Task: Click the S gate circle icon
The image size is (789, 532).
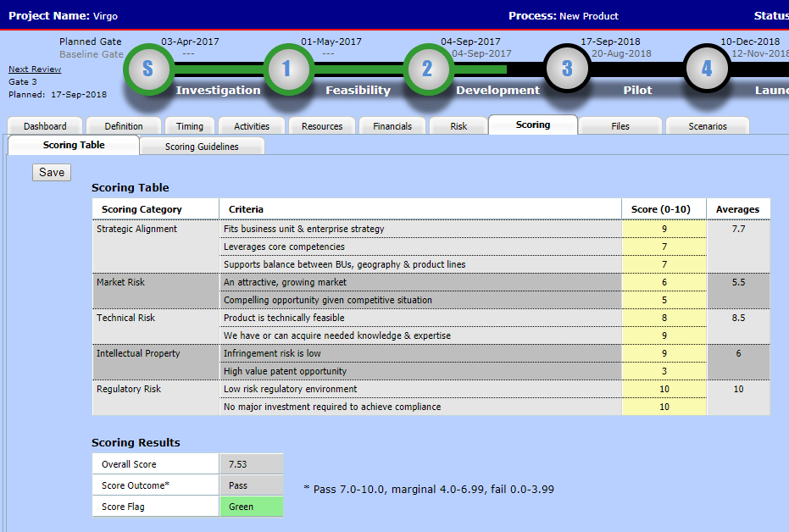Action: [148, 69]
